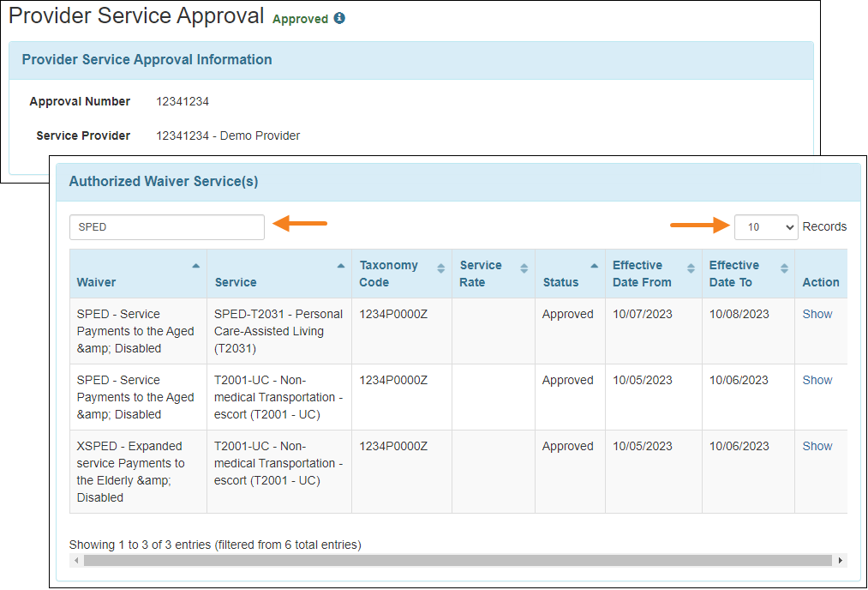Click the Taxonomy Code column header
The image size is (868, 590).
click(x=402, y=274)
